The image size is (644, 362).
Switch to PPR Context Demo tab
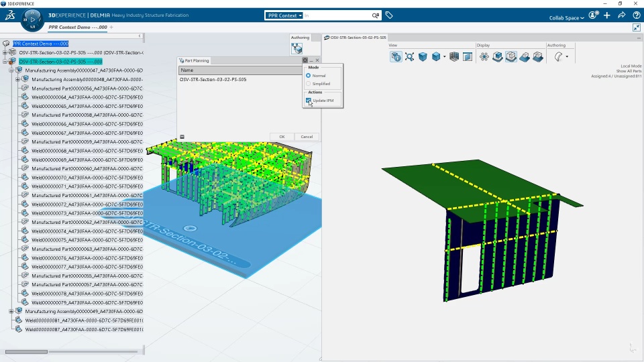click(78, 27)
